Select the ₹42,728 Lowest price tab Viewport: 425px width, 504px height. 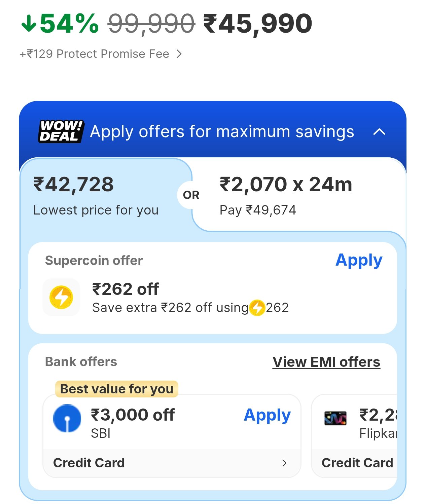96,195
